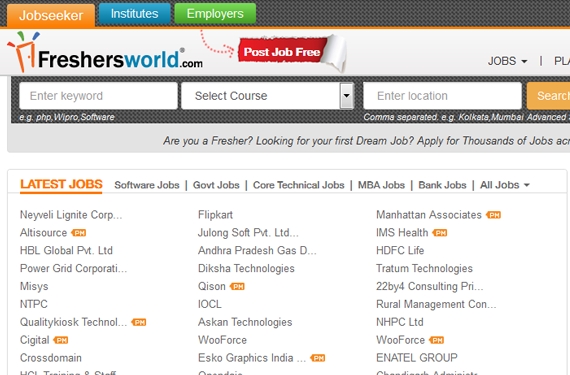This screenshot has width=570, height=375.
Task: Open the Core Technical Jobs category
Action: [298, 185]
